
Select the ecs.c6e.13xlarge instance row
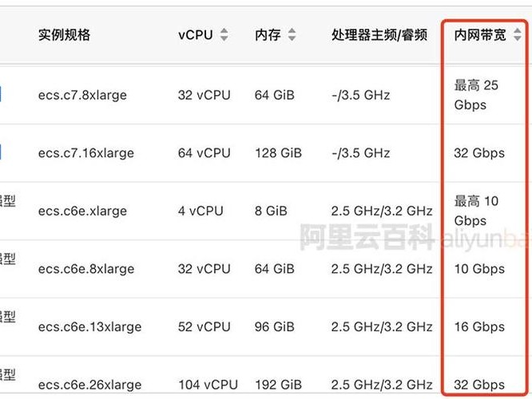266,327
